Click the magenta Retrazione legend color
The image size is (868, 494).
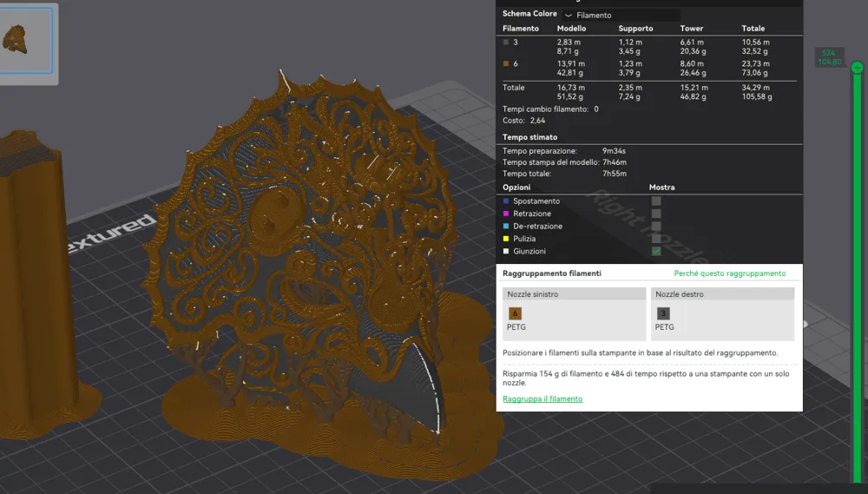click(505, 214)
